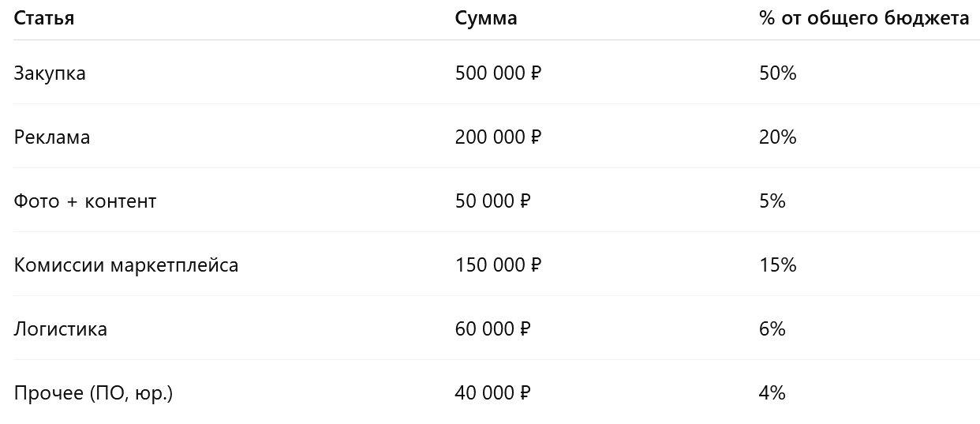Select the "Прочее (ПО, юр.)" row label
Viewport: 980px width, 424px height.
93,393
